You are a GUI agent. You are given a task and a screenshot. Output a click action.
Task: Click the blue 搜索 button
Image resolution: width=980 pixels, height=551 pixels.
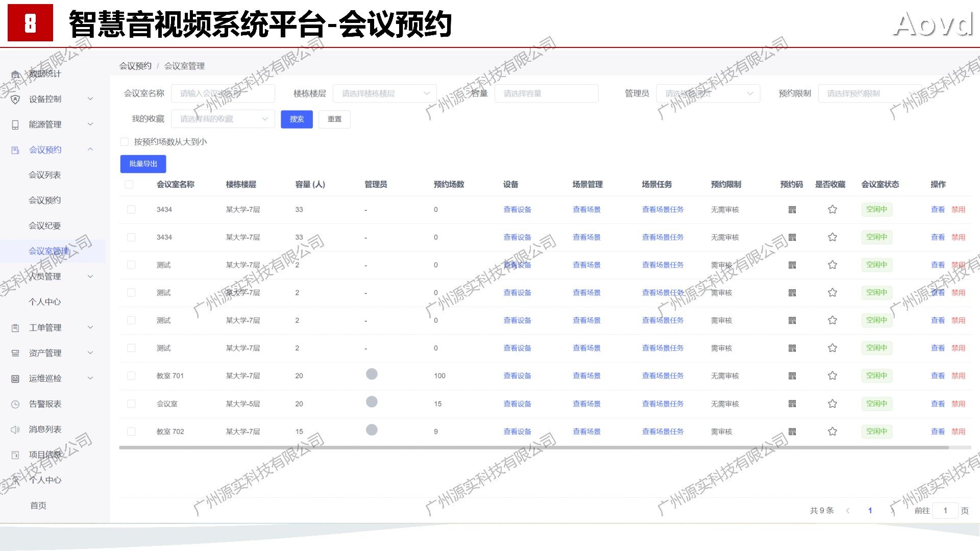[x=297, y=119]
